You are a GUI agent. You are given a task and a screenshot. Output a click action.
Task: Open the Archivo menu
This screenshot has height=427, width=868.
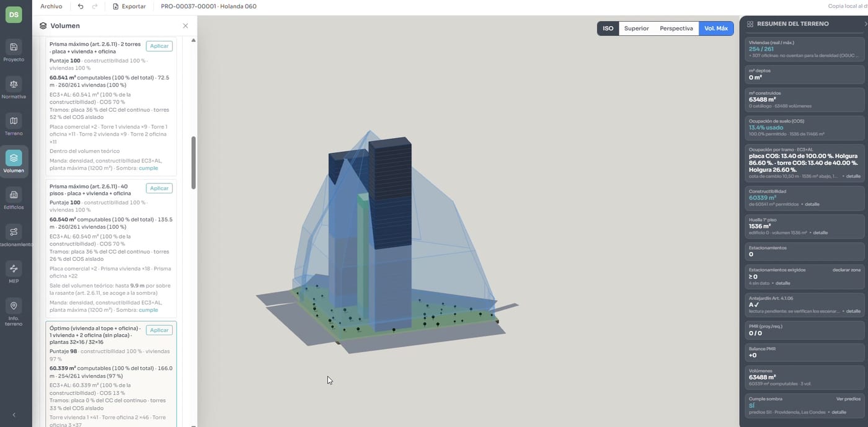pyautogui.click(x=51, y=6)
